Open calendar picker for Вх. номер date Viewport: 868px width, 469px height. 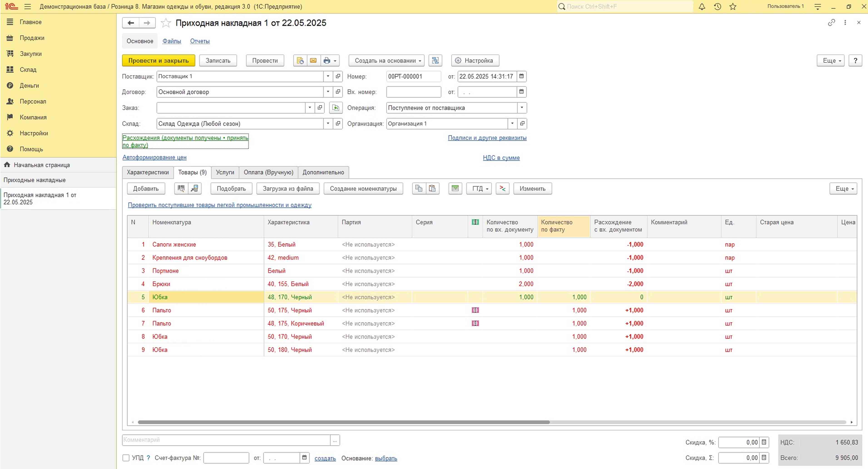tap(521, 92)
